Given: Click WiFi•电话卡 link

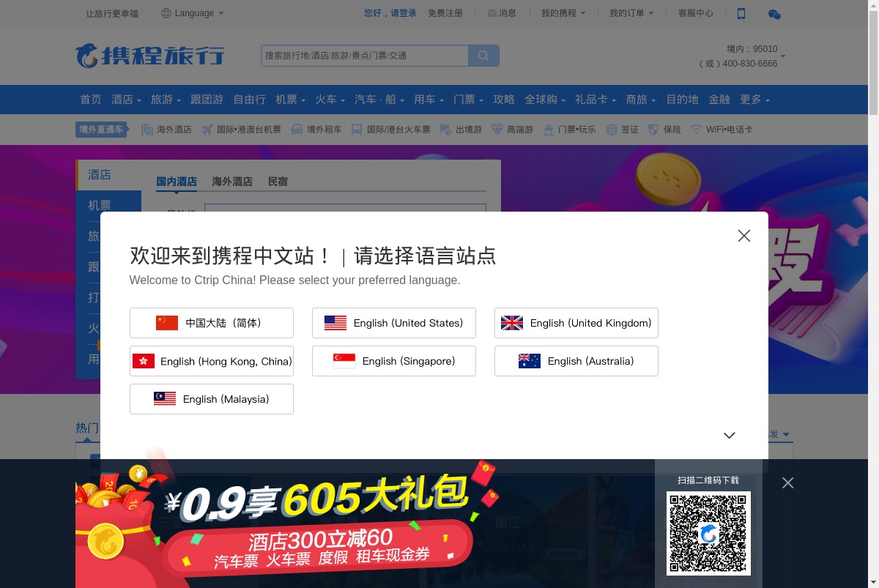Looking at the screenshot, I should [722, 130].
